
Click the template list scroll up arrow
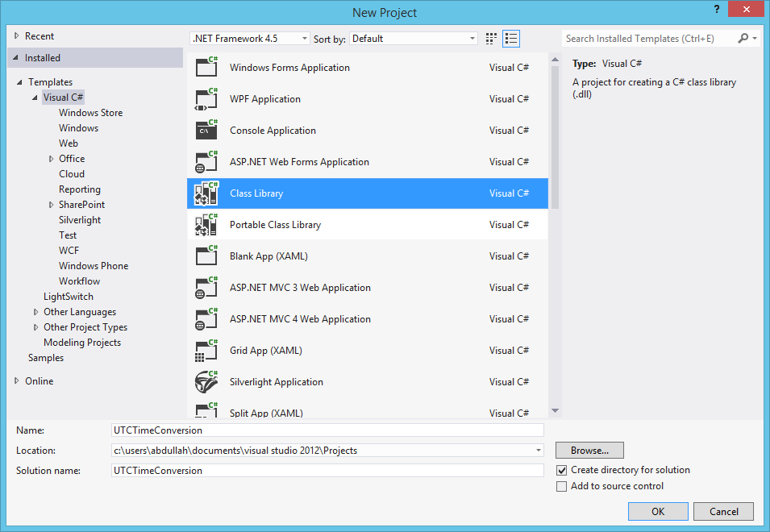click(x=555, y=60)
